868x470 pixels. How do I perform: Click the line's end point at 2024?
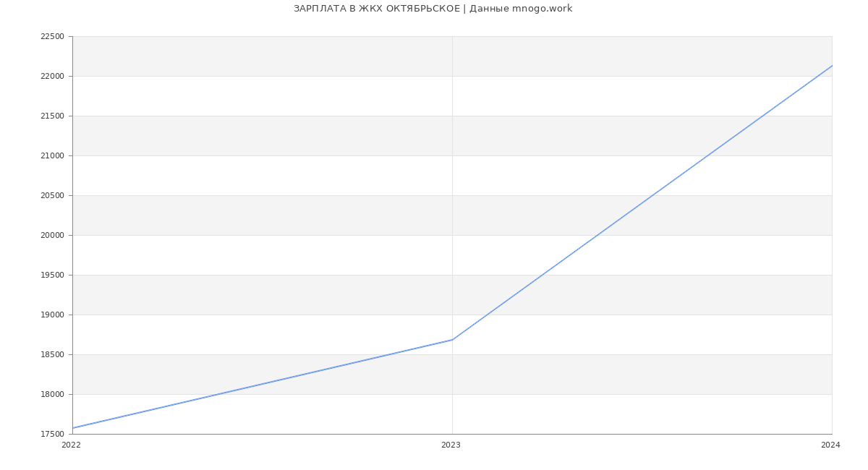[831, 66]
